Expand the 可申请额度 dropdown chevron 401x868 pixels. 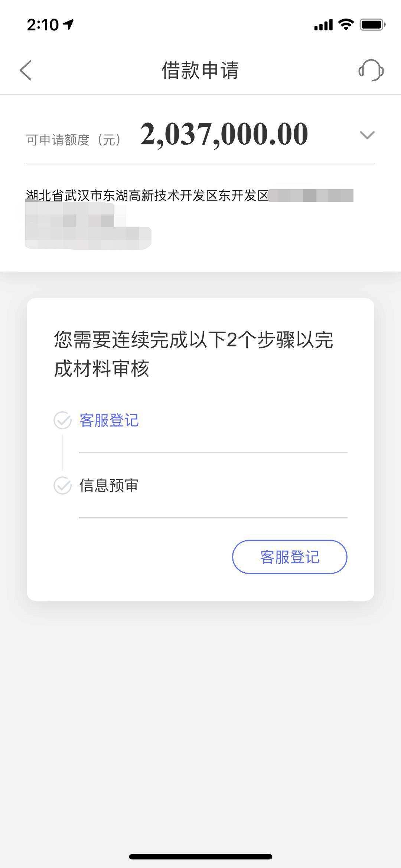pyautogui.click(x=367, y=135)
